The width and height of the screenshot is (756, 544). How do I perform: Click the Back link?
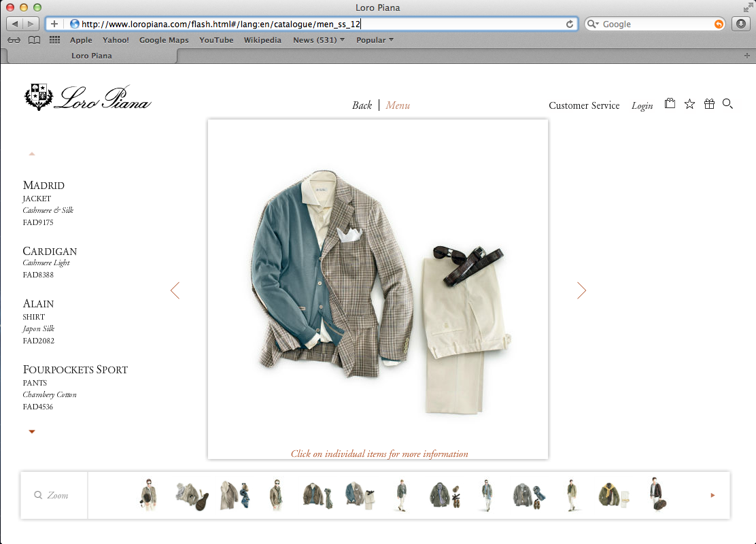(x=362, y=105)
